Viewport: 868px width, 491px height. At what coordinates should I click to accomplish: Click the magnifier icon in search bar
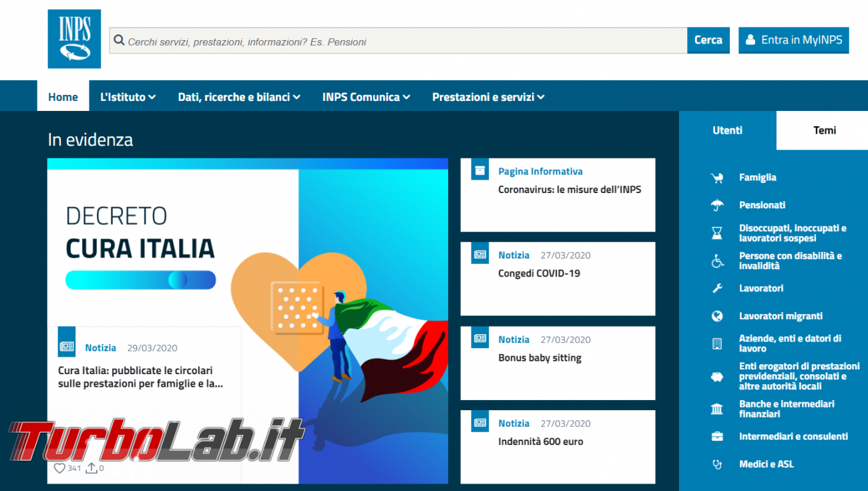(x=120, y=41)
